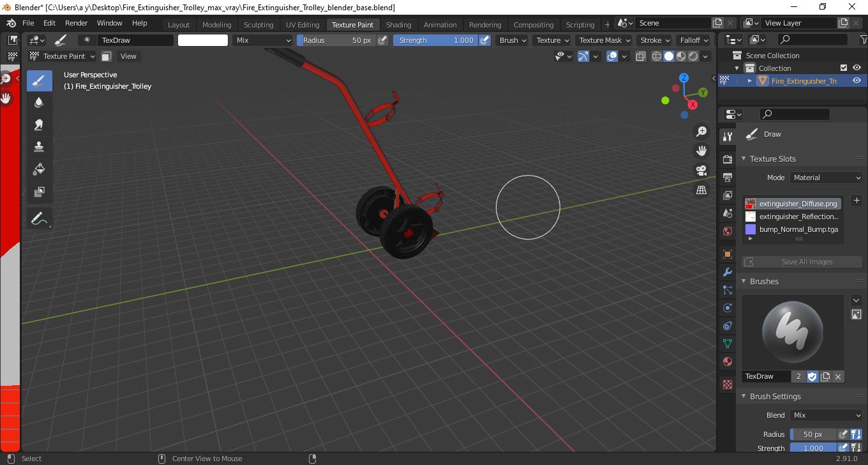The image size is (868, 465).
Task: Open the View Layer properties tab
Action: (727, 195)
